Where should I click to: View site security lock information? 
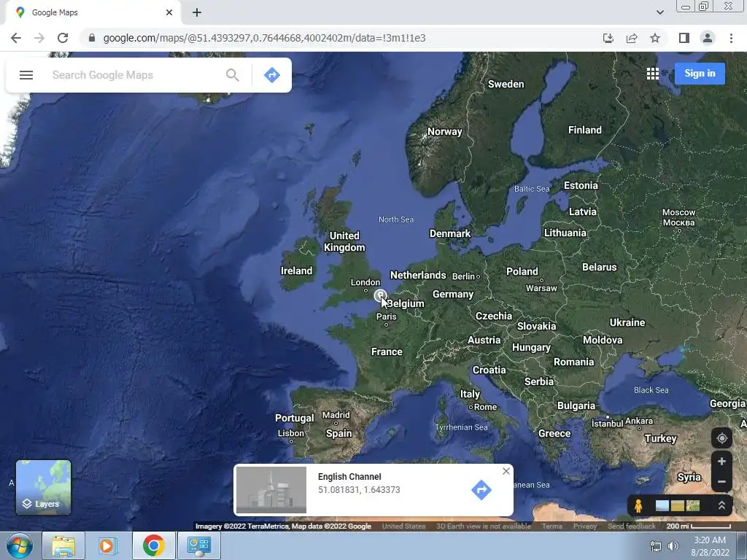[x=92, y=38]
